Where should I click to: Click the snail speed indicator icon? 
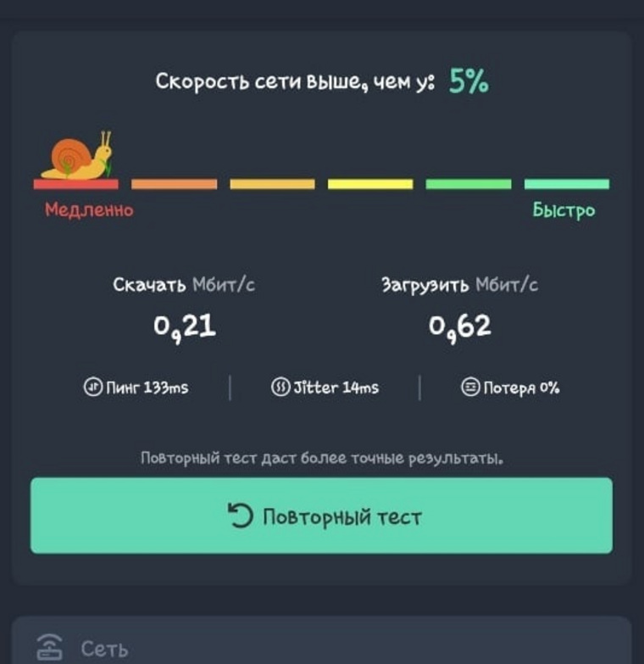[x=76, y=155]
